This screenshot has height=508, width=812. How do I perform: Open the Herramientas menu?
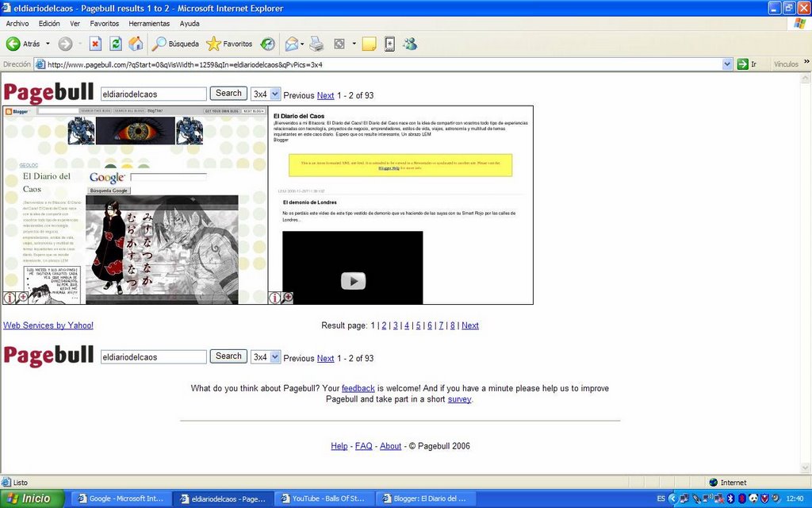coord(149,23)
